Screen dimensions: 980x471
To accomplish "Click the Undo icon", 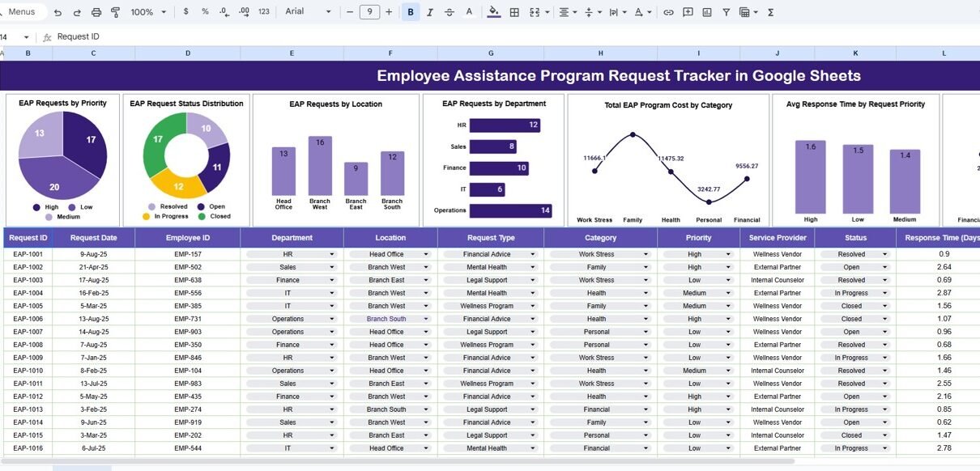I will pyautogui.click(x=58, y=12).
